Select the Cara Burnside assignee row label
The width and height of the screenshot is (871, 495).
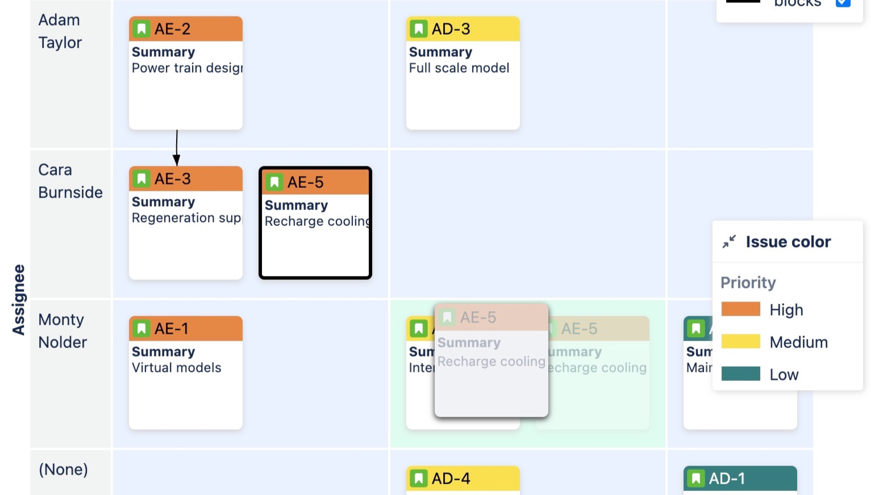(x=70, y=181)
